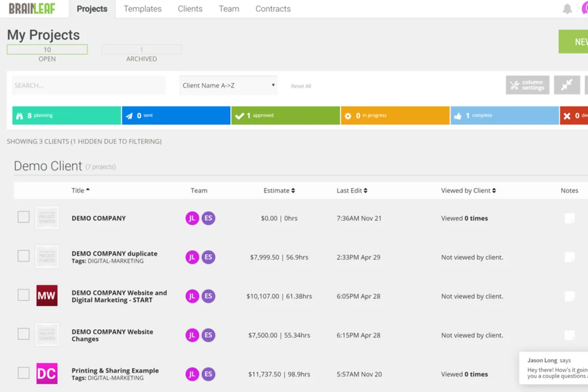Open notes icon for DEMO COMPANY row

569,219
